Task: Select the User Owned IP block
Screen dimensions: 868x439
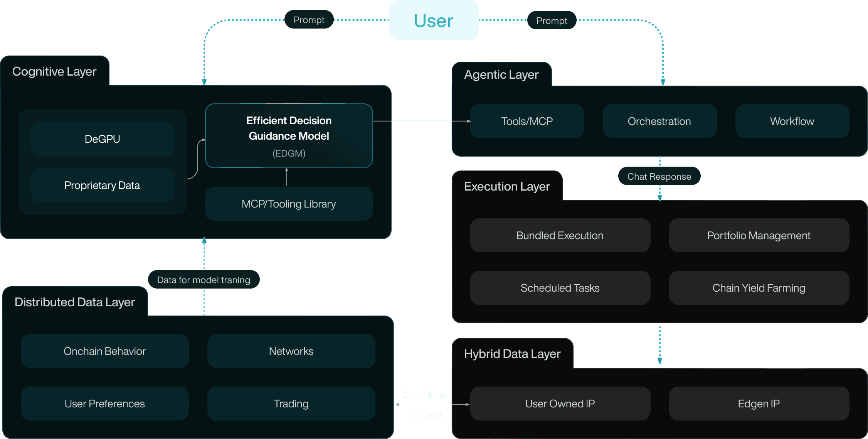Action: pos(560,404)
